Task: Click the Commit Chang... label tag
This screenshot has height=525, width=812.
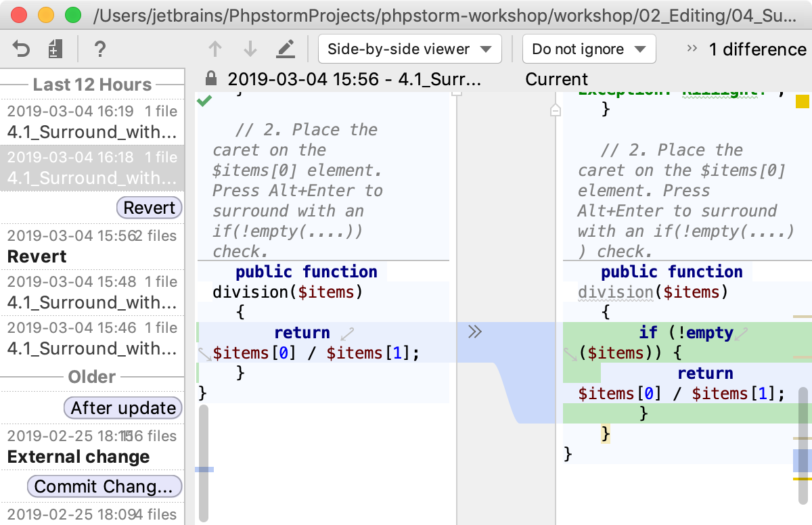Action: pyautogui.click(x=104, y=486)
